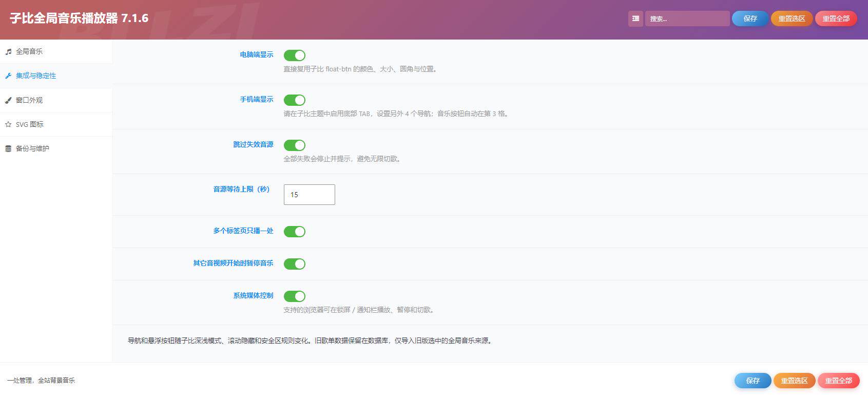Select the 集成与稳定性 section

[56, 76]
